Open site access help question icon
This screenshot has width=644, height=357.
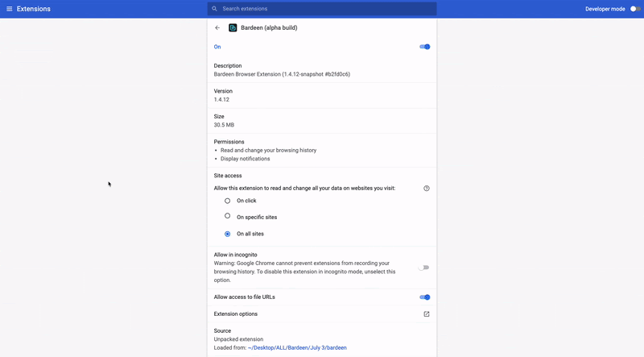coord(427,189)
